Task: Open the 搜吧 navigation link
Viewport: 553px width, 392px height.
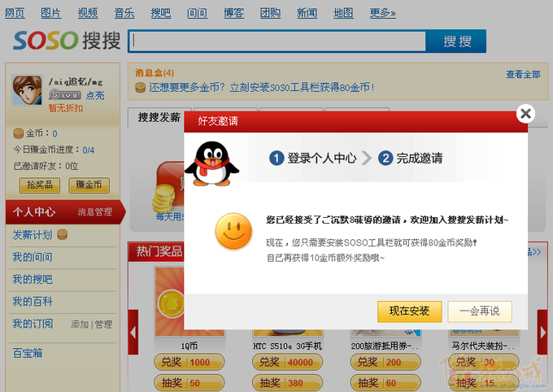Action: tap(161, 13)
